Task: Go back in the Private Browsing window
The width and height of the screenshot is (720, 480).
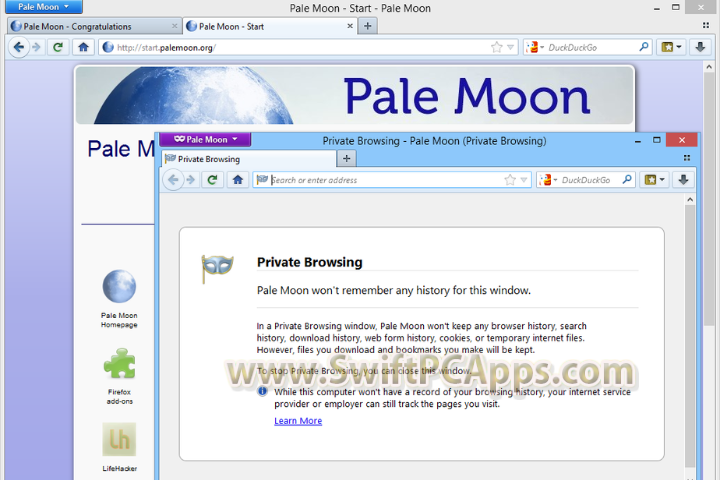Action: pyautogui.click(x=173, y=180)
